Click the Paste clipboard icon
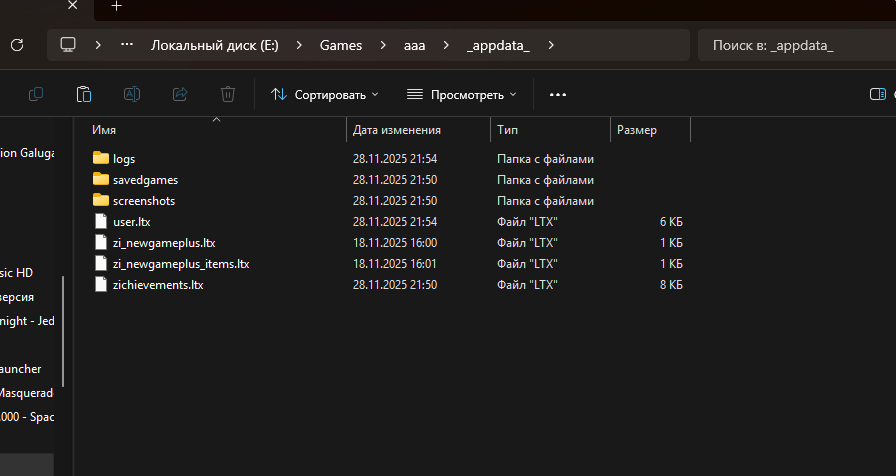This screenshot has height=476, width=896. (x=84, y=94)
